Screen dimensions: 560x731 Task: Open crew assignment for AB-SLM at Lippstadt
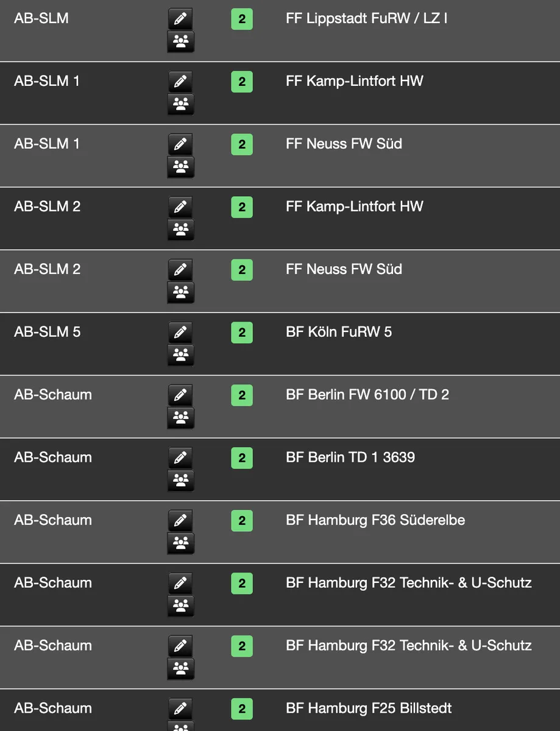tap(180, 41)
